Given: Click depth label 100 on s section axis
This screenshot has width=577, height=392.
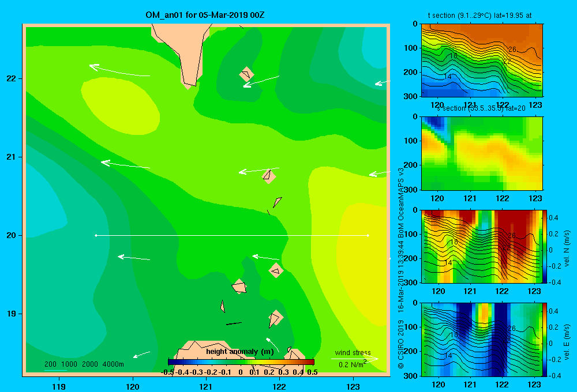Looking at the screenshot, I should click(411, 141).
